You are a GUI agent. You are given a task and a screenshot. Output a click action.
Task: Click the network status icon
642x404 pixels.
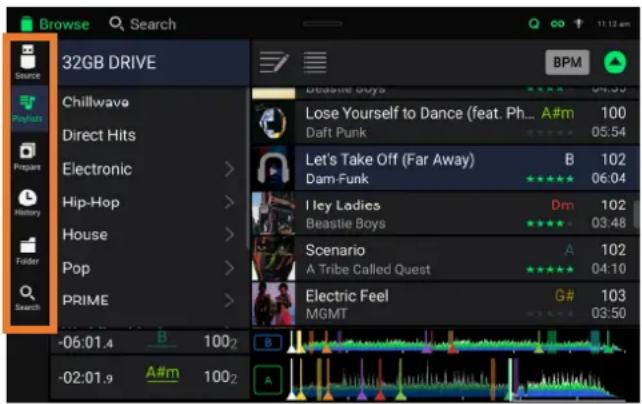coord(578,24)
